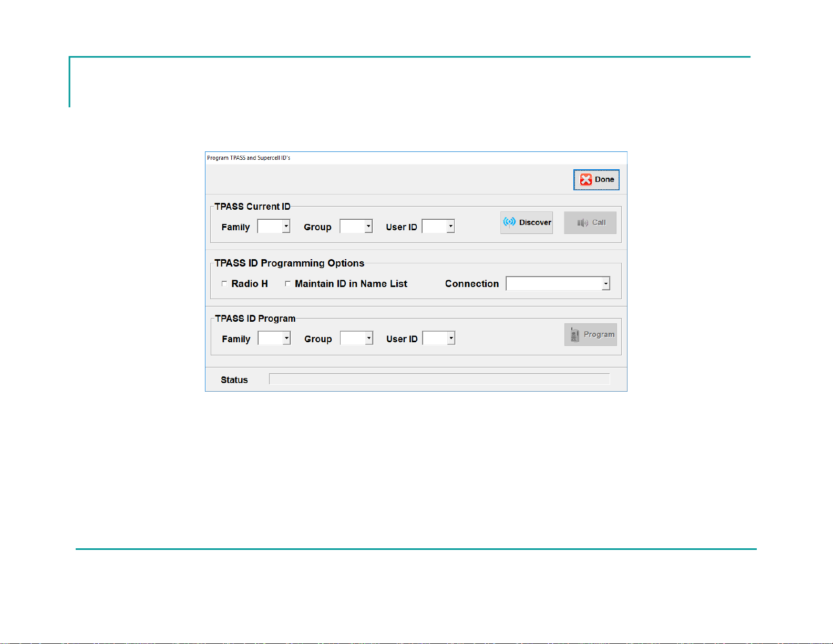Open User ID dropdown under TPASS ID Program
Viewport: 833px width, 644px height.
coord(451,338)
